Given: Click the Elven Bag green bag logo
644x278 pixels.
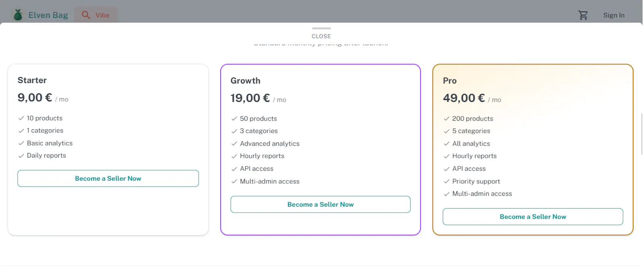Looking at the screenshot, I should click(x=18, y=15).
